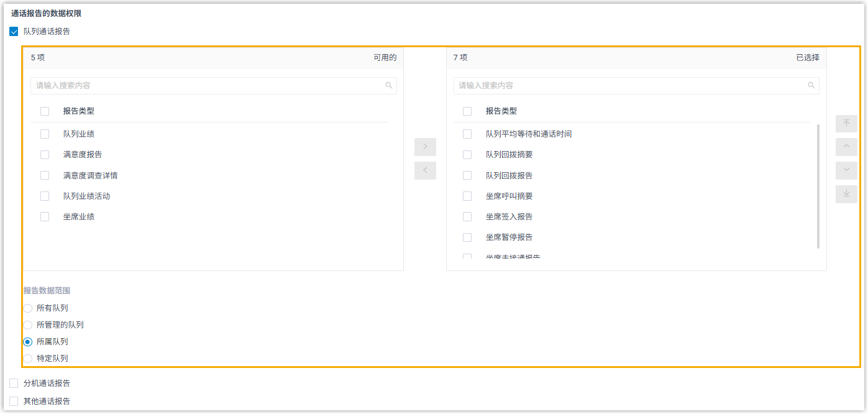Click the move-to-top arrow icon

pos(846,124)
